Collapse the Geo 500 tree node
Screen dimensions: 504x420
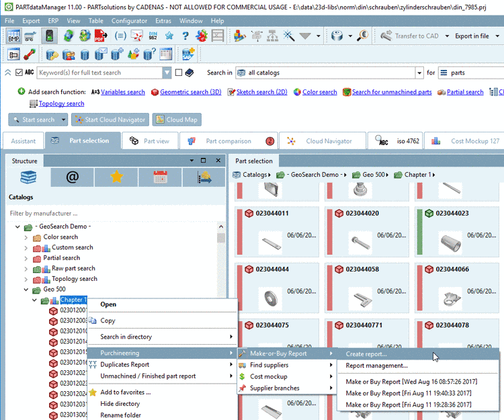pyautogui.click(x=26, y=290)
